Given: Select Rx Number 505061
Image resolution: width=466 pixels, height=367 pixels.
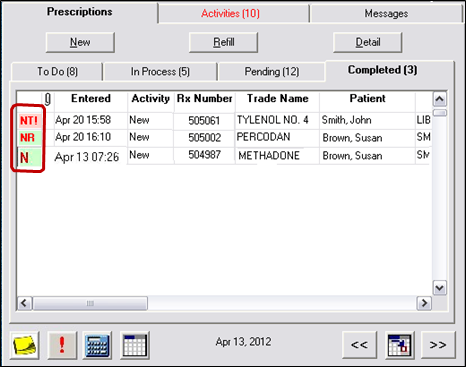Looking at the screenshot, I should [x=204, y=120].
